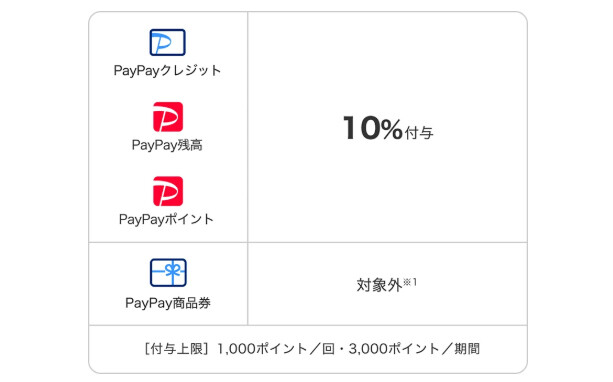Click the [付与上限] bracketed label
613x382 pixels.
pos(176,348)
